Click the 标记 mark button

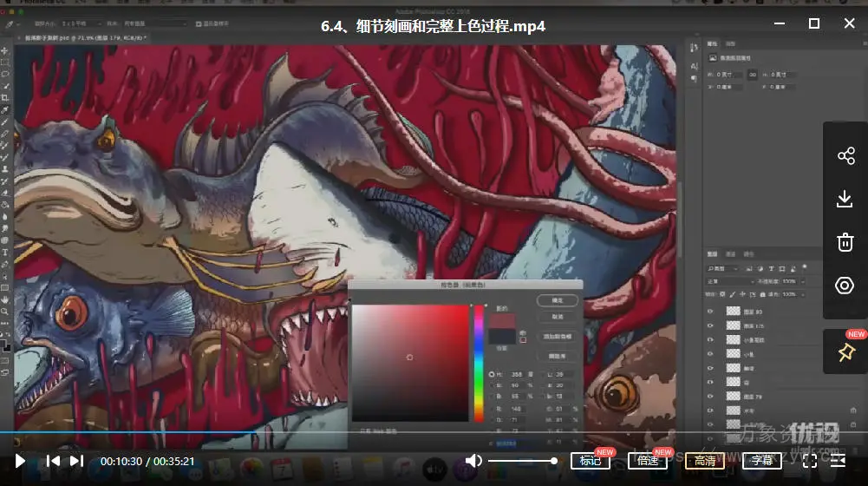pyautogui.click(x=590, y=461)
